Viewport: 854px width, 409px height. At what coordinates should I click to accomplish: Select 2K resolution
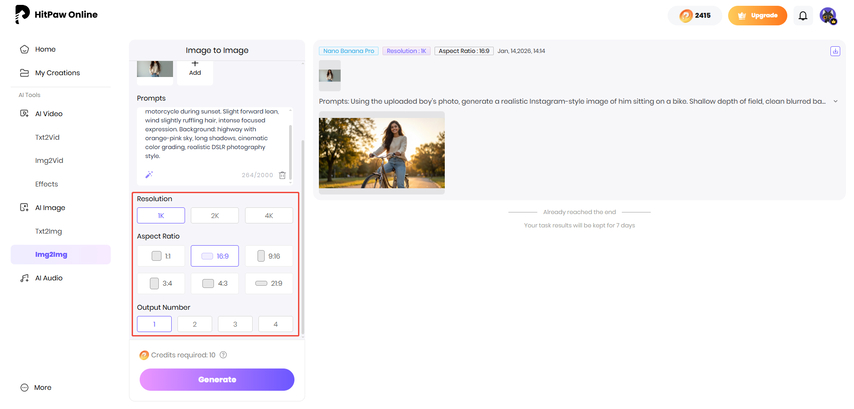click(x=215, y=215)
